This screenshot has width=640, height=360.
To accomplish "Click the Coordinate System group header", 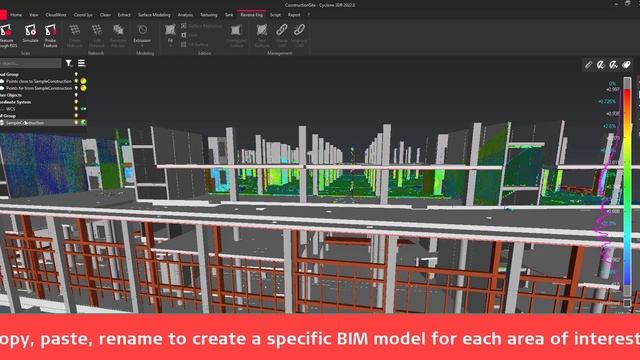I will [x=16, y=102].
